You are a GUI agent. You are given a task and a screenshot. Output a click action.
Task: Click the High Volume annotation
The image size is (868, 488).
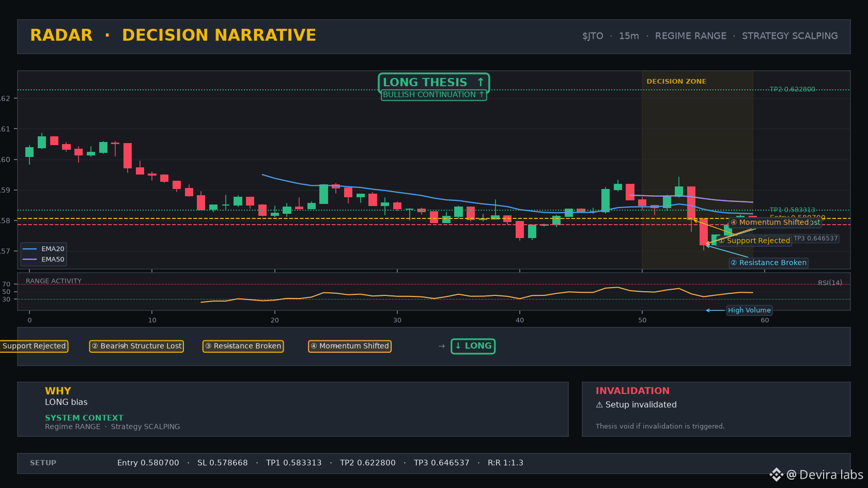(x=749, y=310)
